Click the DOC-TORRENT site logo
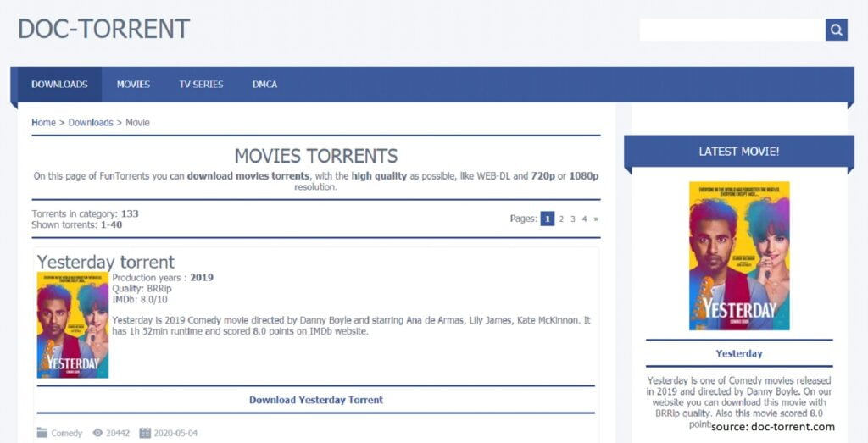868x443 pixels. [104, 29]
